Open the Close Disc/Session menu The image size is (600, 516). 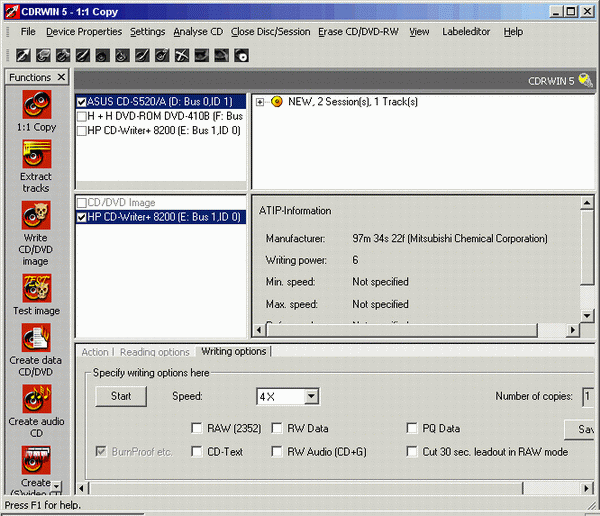click(271, 32)
